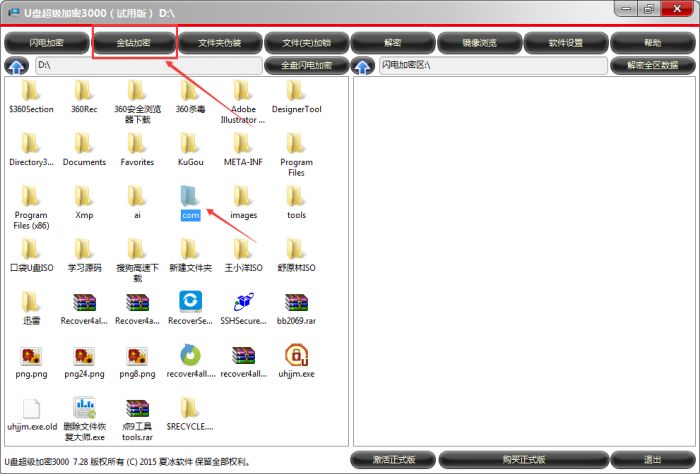Click the 文件夹伪装 button
Screen dimensions: 700x474
tap(220, 43)
